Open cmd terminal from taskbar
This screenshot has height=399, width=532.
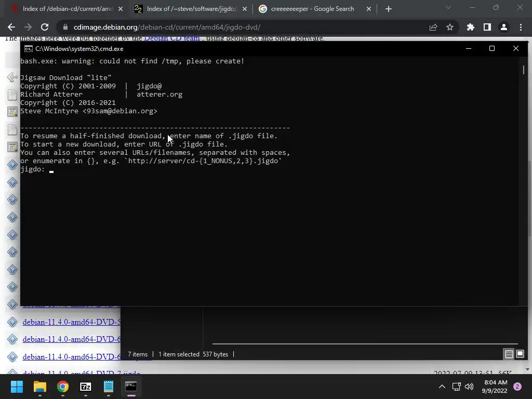coord(131,387)
